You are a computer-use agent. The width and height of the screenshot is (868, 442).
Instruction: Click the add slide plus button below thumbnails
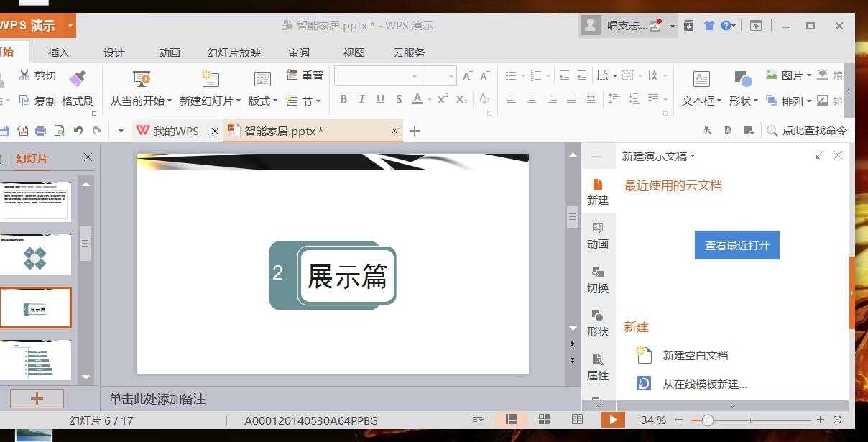37,398
